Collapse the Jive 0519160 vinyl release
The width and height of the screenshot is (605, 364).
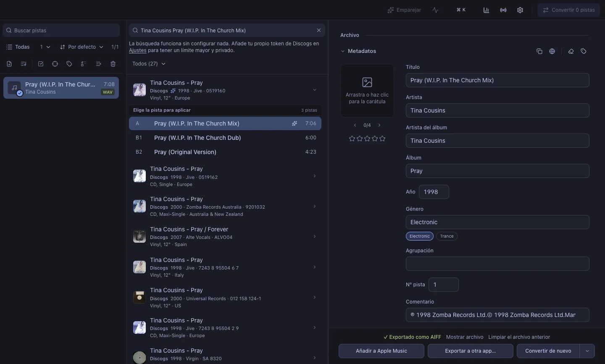(x=314, y=90)
